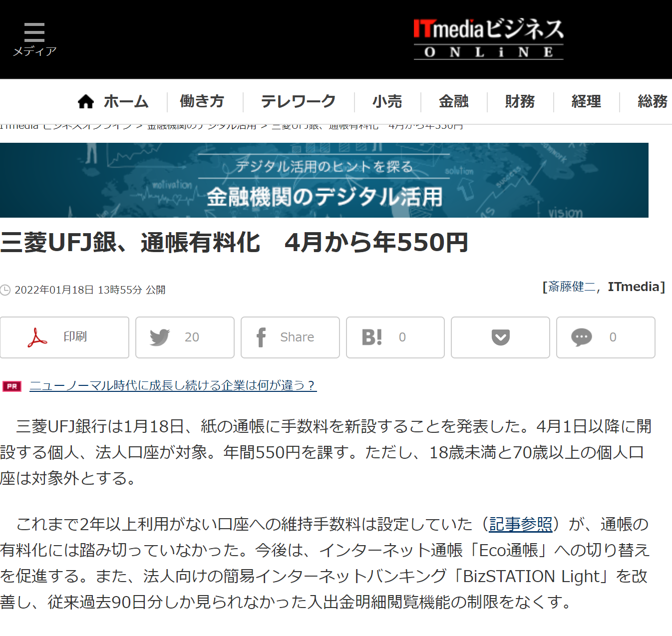Open the PR link ニューノーマル時代に成長し続ける企業
Viewport: 672px width, 636px height.
pos(173,385)
